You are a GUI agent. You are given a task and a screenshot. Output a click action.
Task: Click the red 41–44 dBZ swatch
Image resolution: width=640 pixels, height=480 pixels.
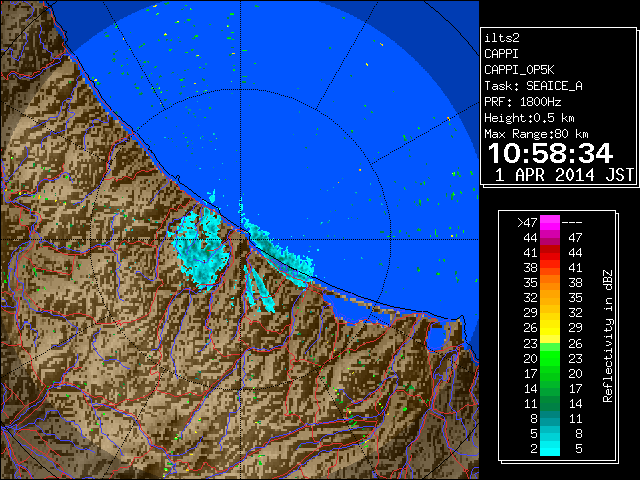pyautogui.click(x=549, y=253)
